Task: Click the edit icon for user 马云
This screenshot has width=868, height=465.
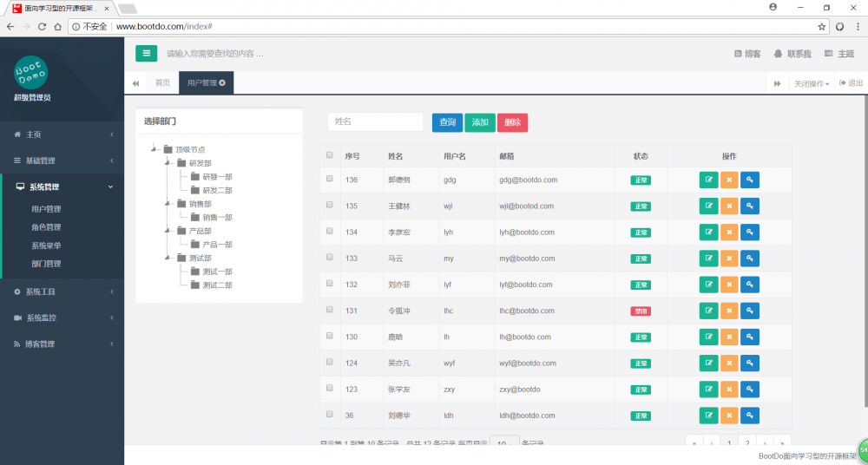Action: 708,259
